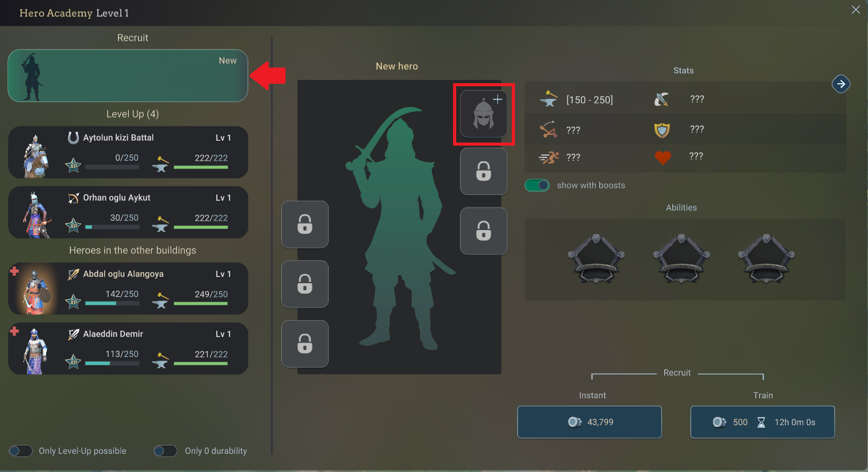Image resolution: width=868 pixels, height=472 pixels.
Task: Click the first empty ability slot
Action: 596,258
